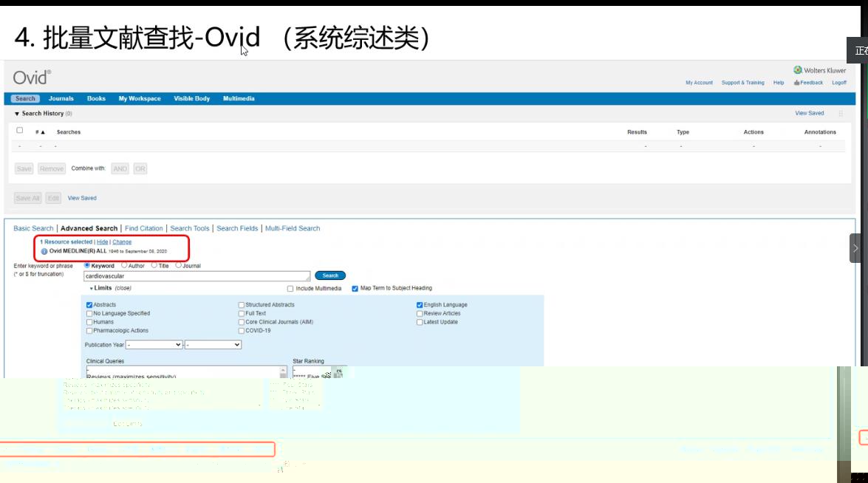
Task: Open the Visible Body tab
Action: [x=191, y=98]
